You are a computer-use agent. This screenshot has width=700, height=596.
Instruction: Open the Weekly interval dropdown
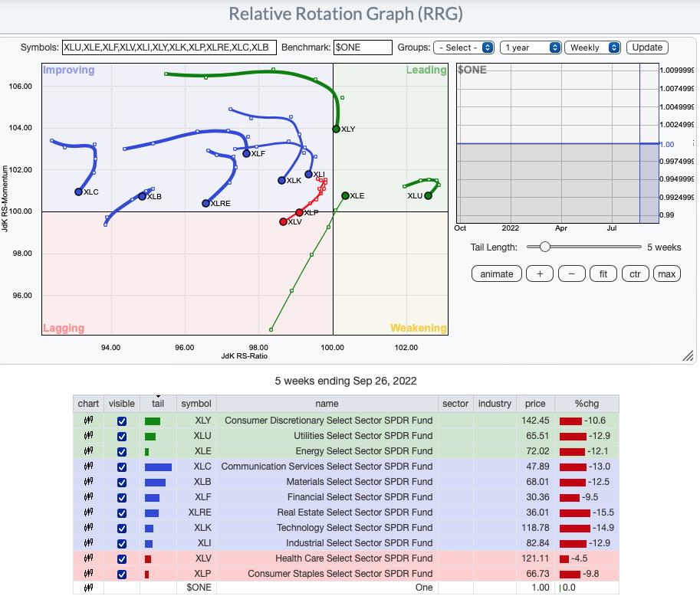click(x=593, y=47)
